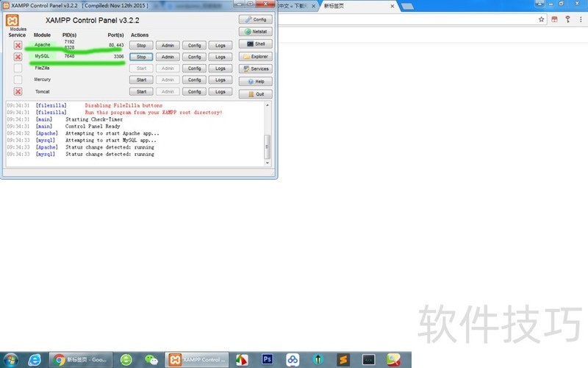Viewport: 588px width, 368px height.
Task: Open the Apache Admin page
Action: coord(168,46)
